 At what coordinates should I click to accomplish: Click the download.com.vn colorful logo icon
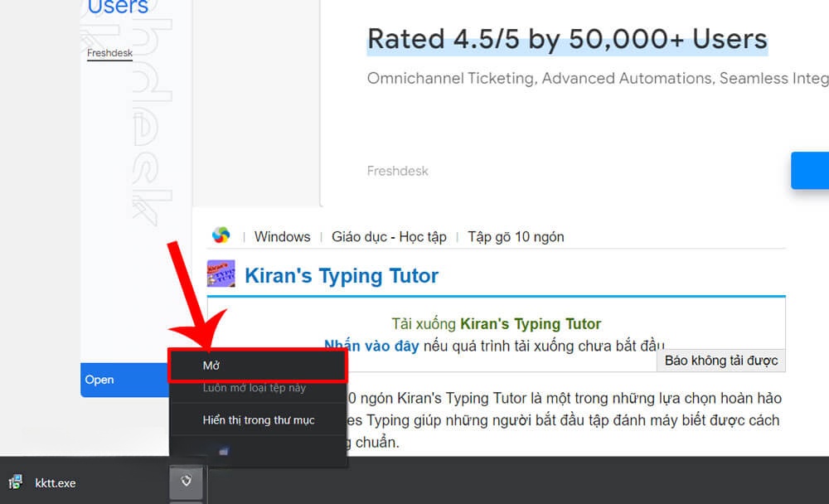click(x=221, y=235)
